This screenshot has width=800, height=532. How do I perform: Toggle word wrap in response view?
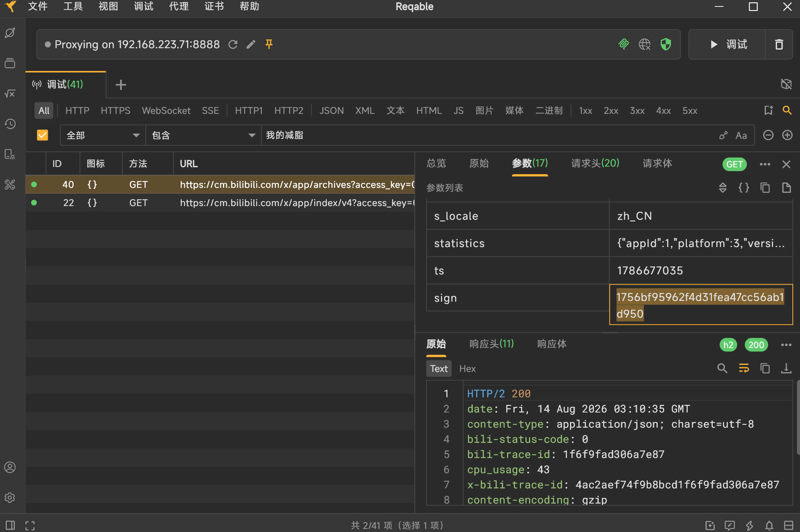[744, 368]
